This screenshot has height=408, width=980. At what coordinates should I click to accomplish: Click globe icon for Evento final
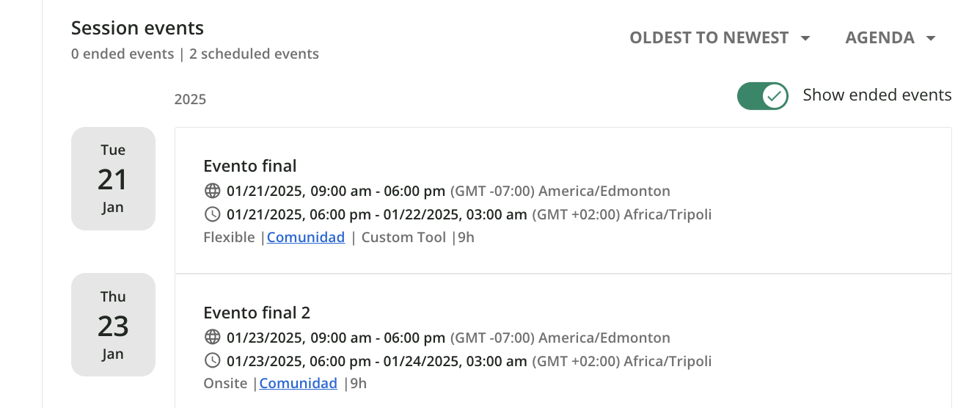[x=212, y=191]
